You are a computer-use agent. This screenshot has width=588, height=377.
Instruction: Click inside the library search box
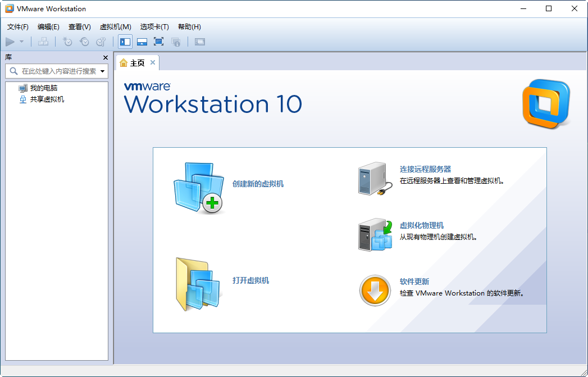[x=56, y=71]
